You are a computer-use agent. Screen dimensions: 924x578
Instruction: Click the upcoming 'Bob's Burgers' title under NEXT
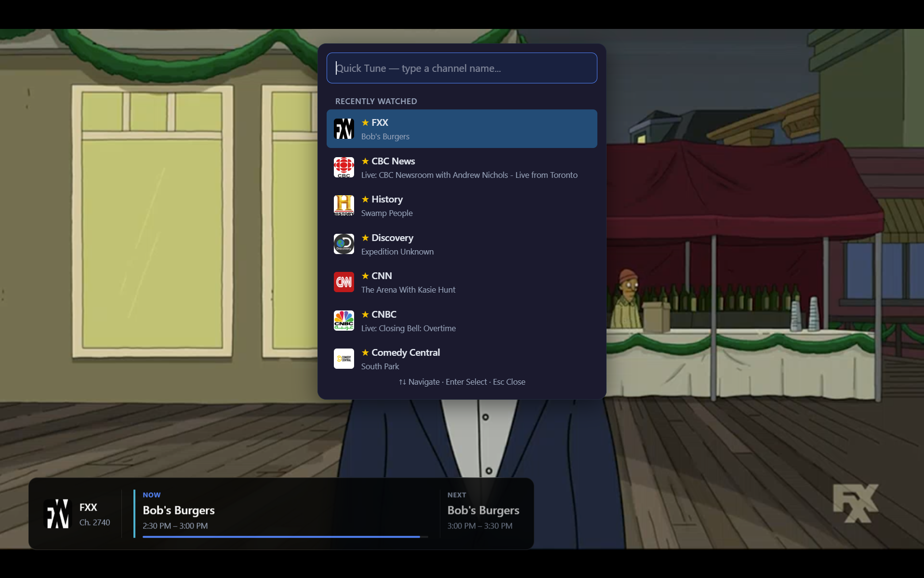tap(483, 510)
